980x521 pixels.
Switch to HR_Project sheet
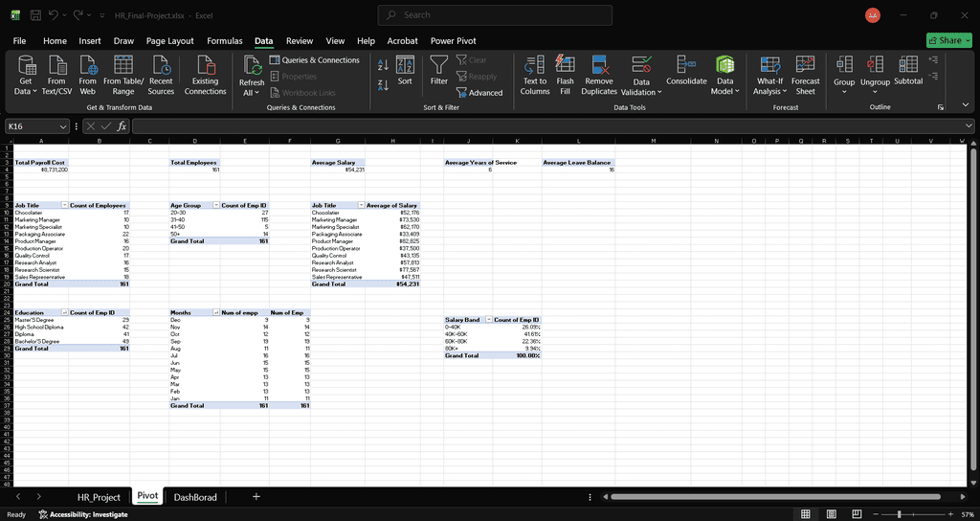99,497
